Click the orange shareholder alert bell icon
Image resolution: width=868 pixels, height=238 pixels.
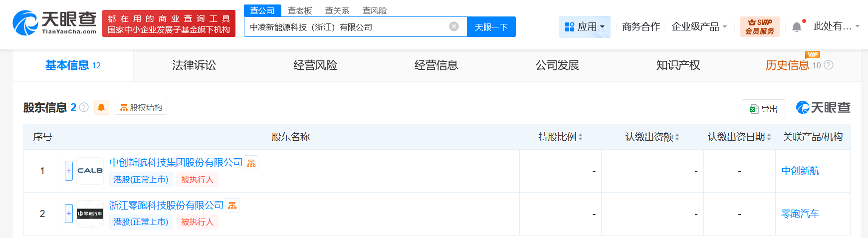click(x=101, y=107)
